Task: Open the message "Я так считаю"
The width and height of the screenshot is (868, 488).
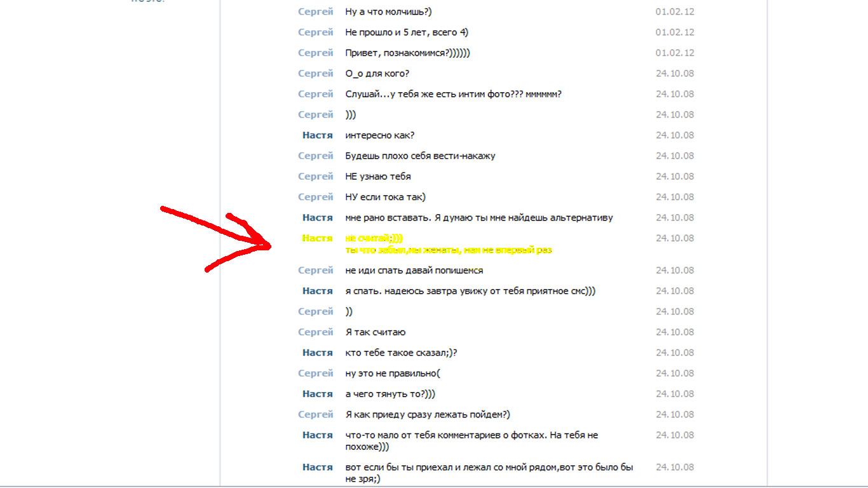Action: (376, 332)
